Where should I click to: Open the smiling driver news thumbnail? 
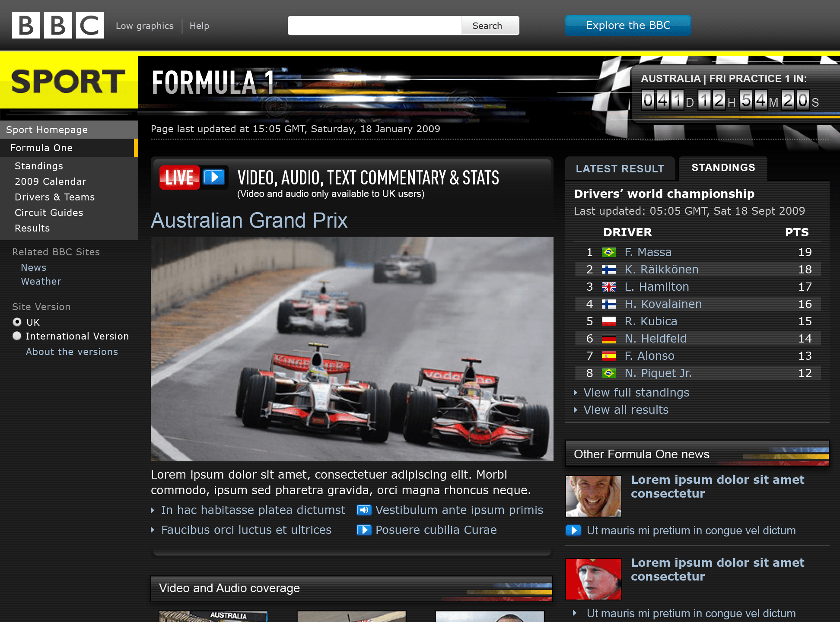(x=593, y=496)
